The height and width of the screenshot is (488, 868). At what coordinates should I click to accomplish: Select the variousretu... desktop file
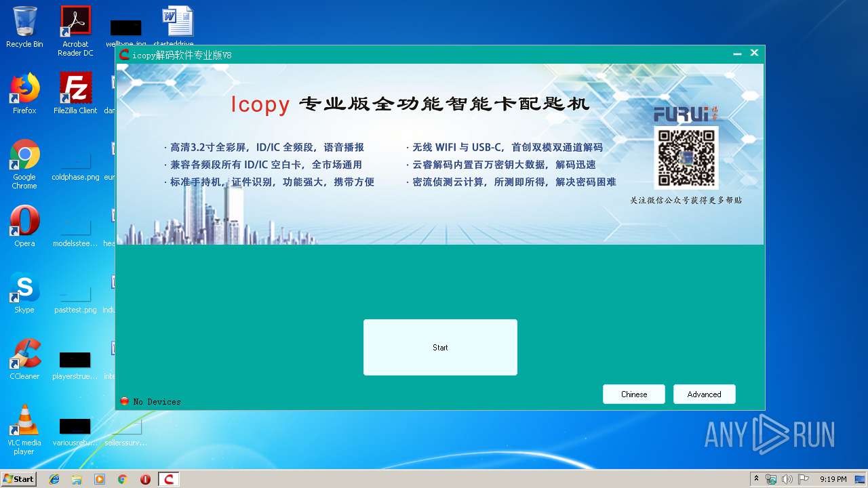coord(75,432)
